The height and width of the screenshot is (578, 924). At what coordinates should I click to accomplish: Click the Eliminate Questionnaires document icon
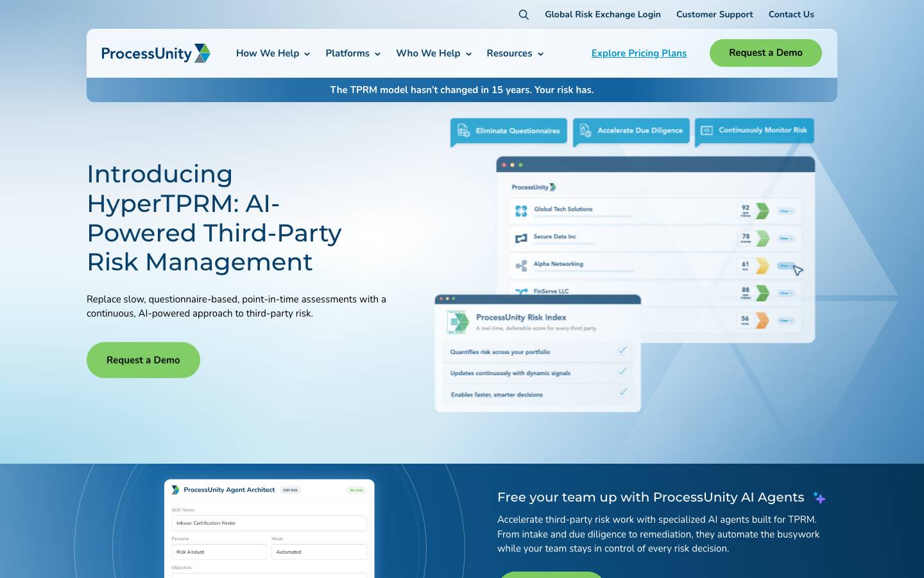(x=463, y=130)
